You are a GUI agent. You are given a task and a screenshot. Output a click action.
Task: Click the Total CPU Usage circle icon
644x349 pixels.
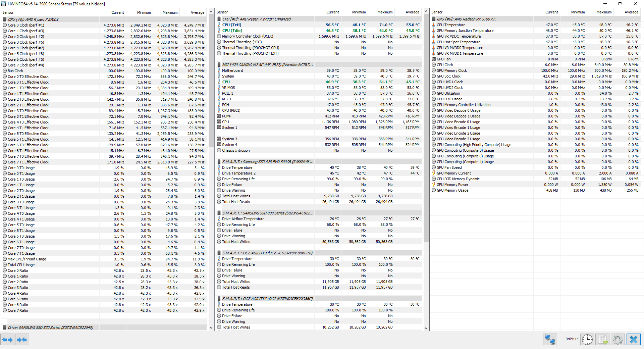5,265
